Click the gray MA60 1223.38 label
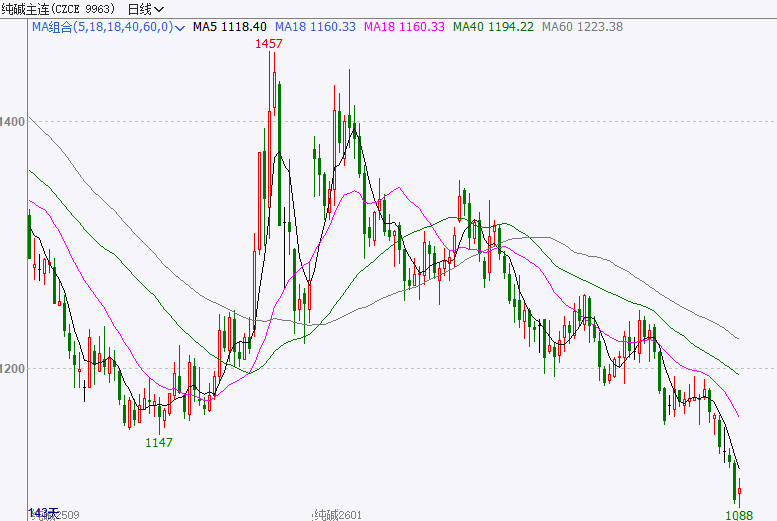This screenshot has width=777, height=521. (581, 27)
